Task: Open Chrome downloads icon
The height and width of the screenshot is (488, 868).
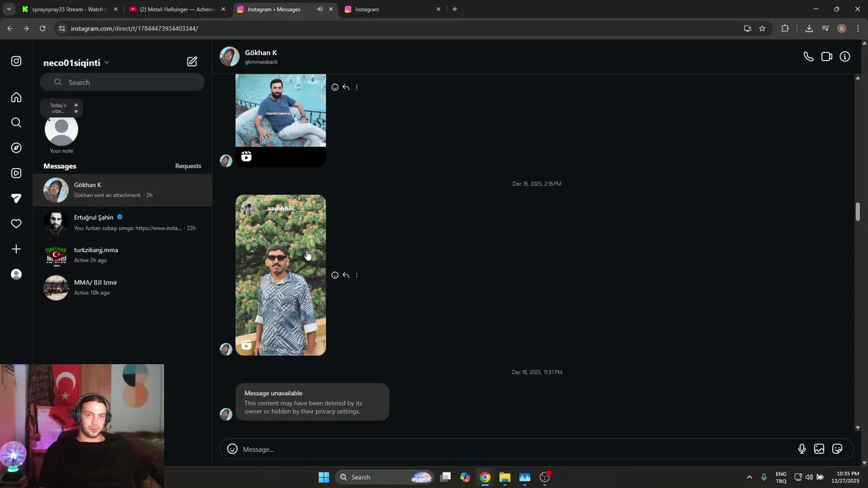Action: [809, 28]
